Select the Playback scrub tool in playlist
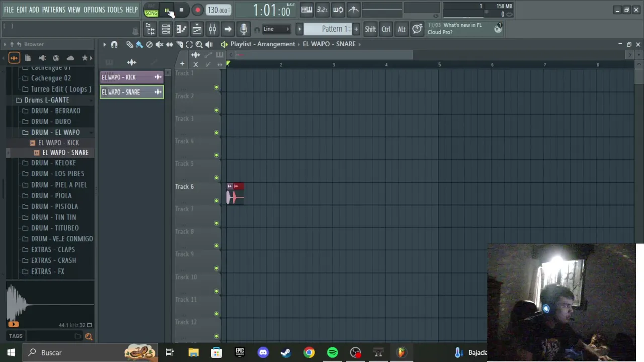Image resolution: width=644 pixels, height=362 pixels. [x=209, y=45]
